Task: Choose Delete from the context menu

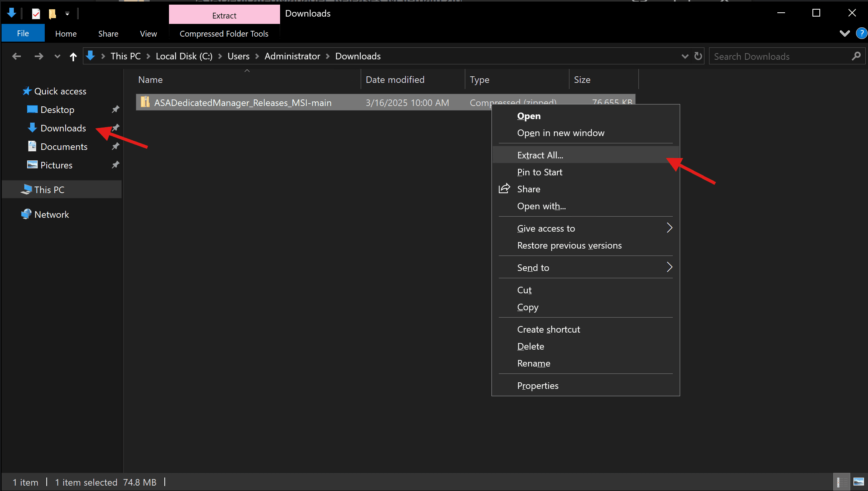Action: 586,346
